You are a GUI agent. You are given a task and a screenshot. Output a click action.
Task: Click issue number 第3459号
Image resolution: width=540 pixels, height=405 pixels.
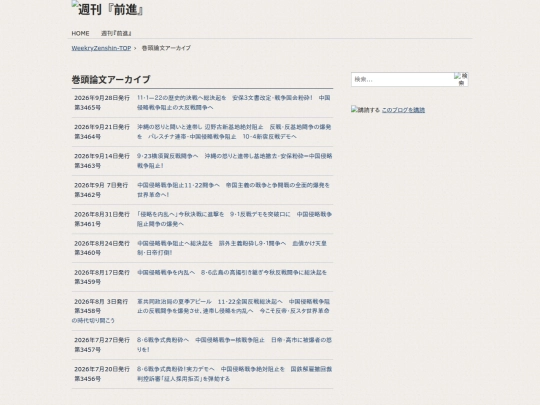[87, 282]
